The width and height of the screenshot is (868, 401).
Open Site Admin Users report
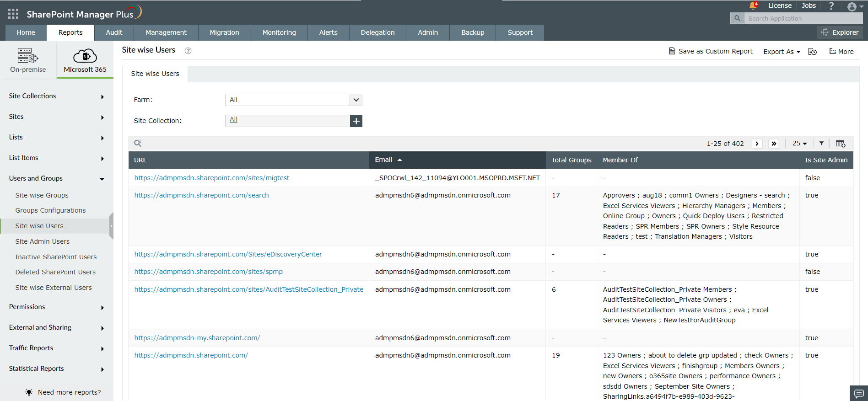pos(43,241)
